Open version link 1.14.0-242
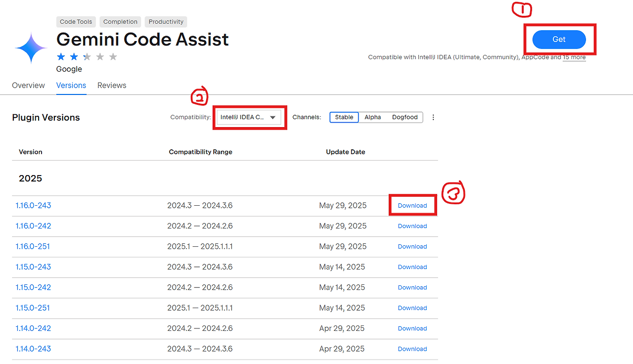Viewport: 633px width, 364px height. tap(33, 328)
